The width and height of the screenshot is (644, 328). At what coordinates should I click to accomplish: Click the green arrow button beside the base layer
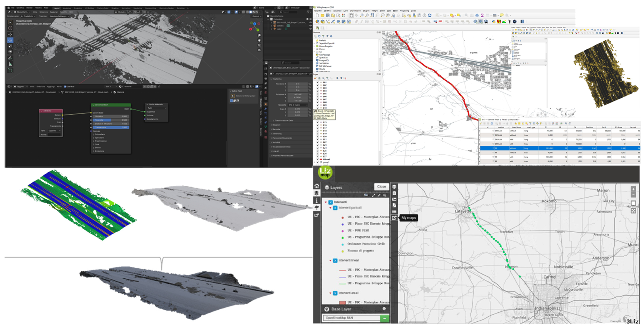(x=384, y=318)
